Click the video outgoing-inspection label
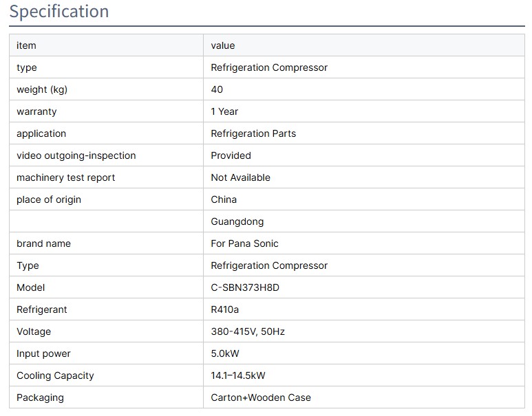 click(76, 155)
